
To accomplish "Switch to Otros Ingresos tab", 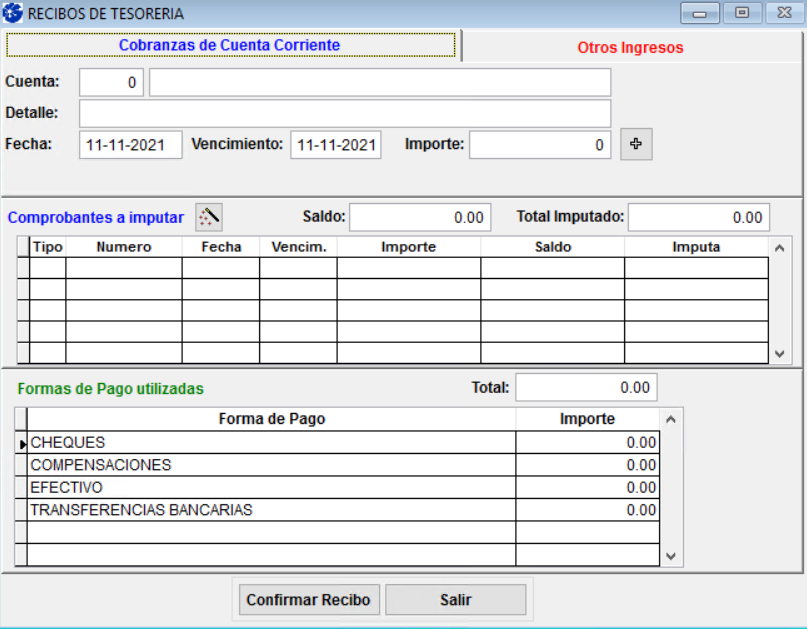I will [630, 47].
